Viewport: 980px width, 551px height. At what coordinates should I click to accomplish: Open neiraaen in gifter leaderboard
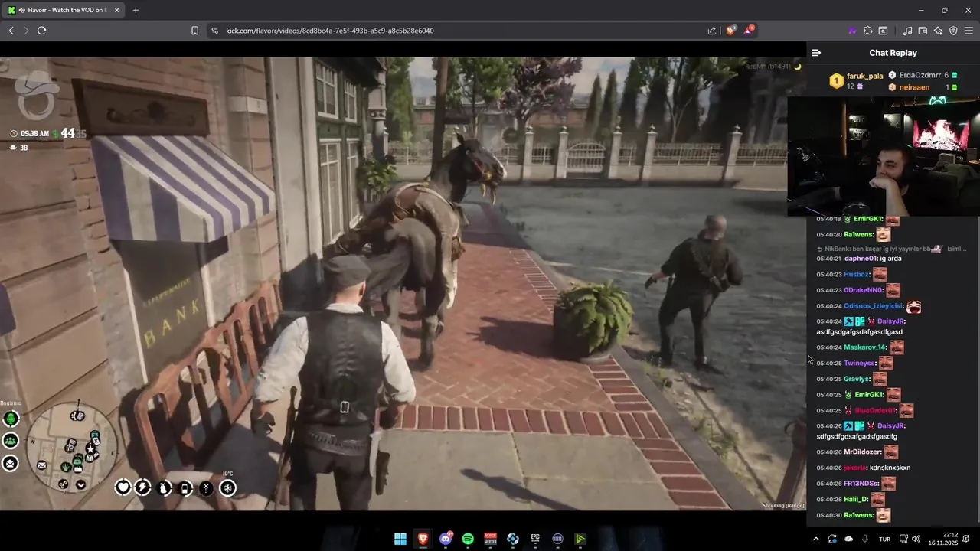tap(914, 87)
